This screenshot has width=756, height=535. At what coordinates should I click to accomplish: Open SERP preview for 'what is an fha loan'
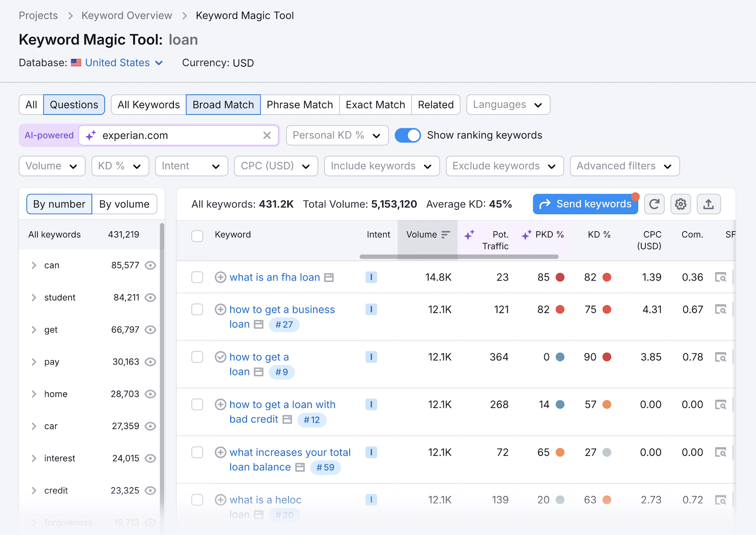[721, 277]
